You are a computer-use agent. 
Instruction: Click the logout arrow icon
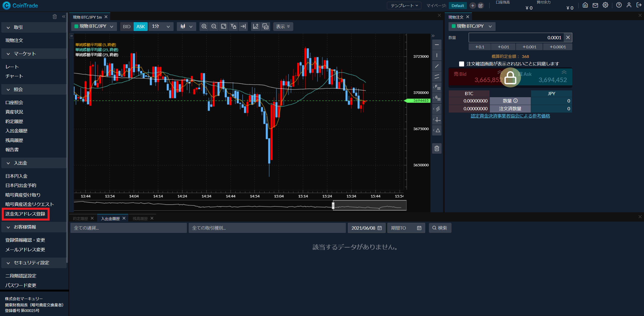639,5
